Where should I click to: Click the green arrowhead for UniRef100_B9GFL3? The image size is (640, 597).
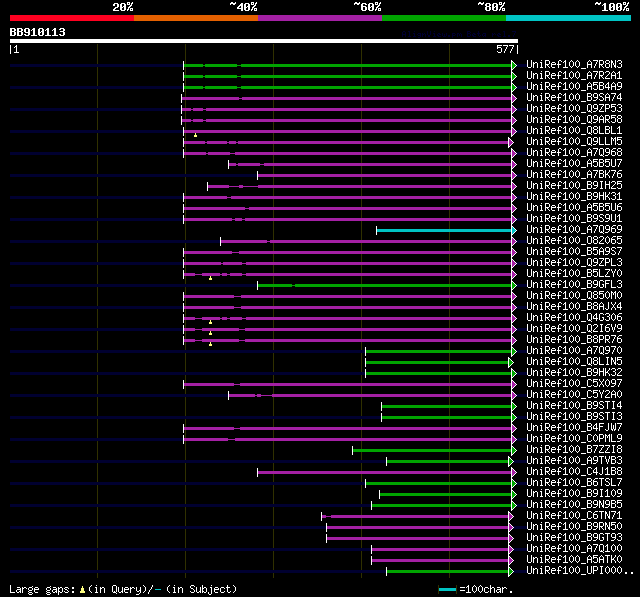tap(514, 286)
